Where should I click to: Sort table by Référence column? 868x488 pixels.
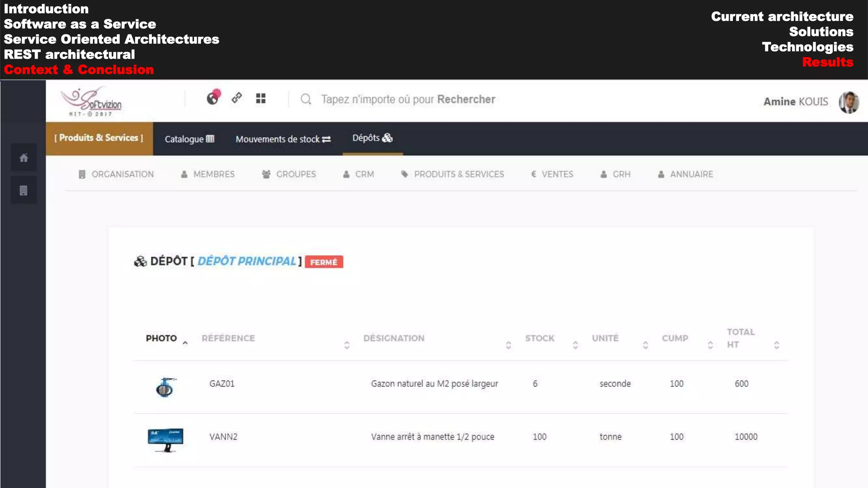click(x=228, y=338)
